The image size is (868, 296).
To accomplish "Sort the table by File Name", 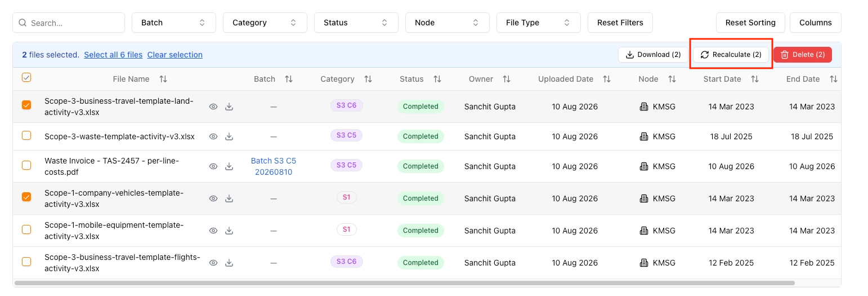I will [x=163, y=79].
